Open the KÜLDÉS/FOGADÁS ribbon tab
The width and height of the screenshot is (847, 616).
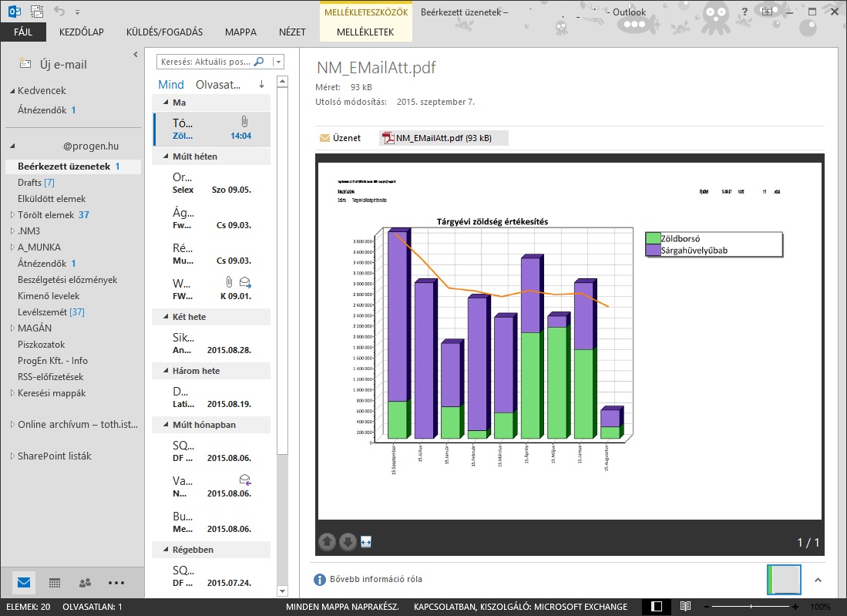tap(164, 32)
